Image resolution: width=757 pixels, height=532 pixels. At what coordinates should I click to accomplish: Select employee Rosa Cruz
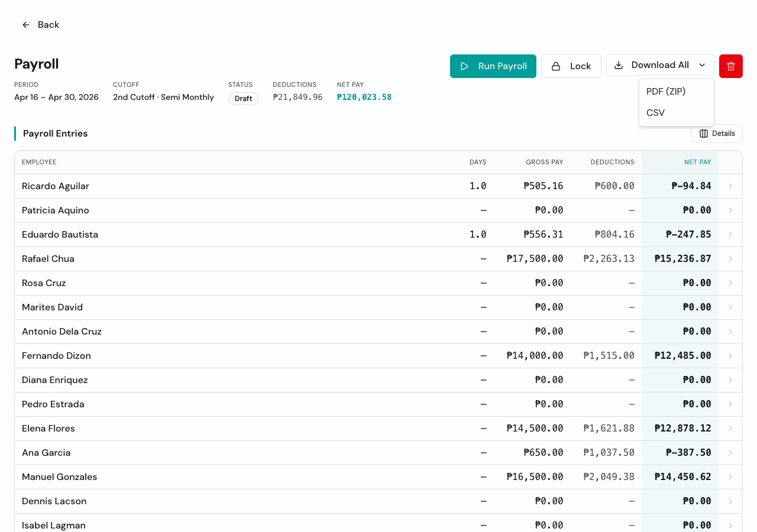coord(44,283)
